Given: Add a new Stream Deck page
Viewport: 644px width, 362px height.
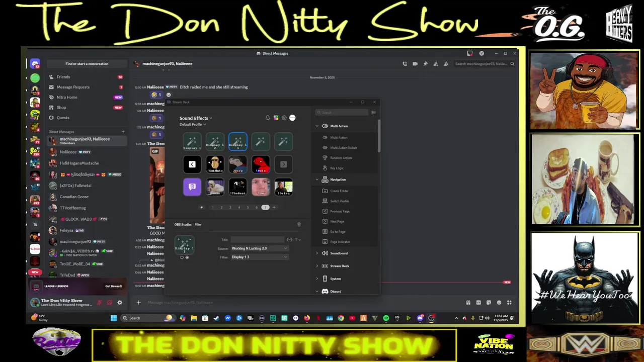Looking at the screenshot, I should (x=274, y=207).
